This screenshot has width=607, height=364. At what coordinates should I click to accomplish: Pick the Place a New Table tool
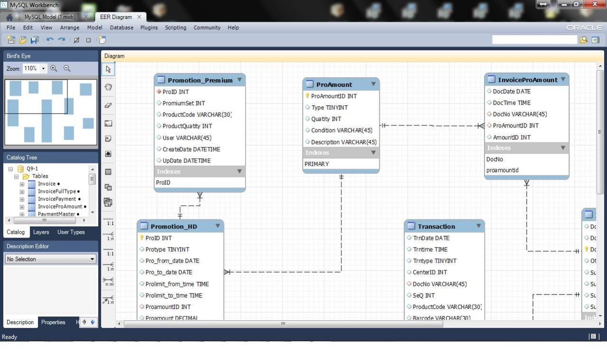108,172
